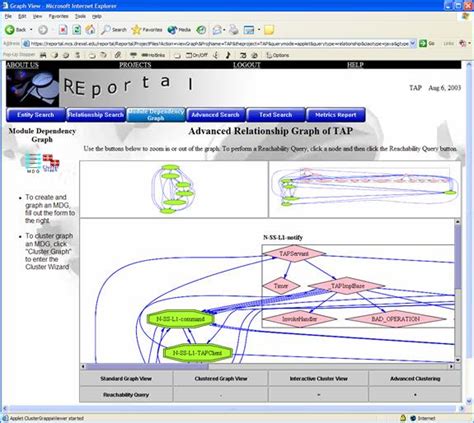Open the Back button history dropdown arrow
This screenshot has height=423, width=474.
click(x=31, y=30)
